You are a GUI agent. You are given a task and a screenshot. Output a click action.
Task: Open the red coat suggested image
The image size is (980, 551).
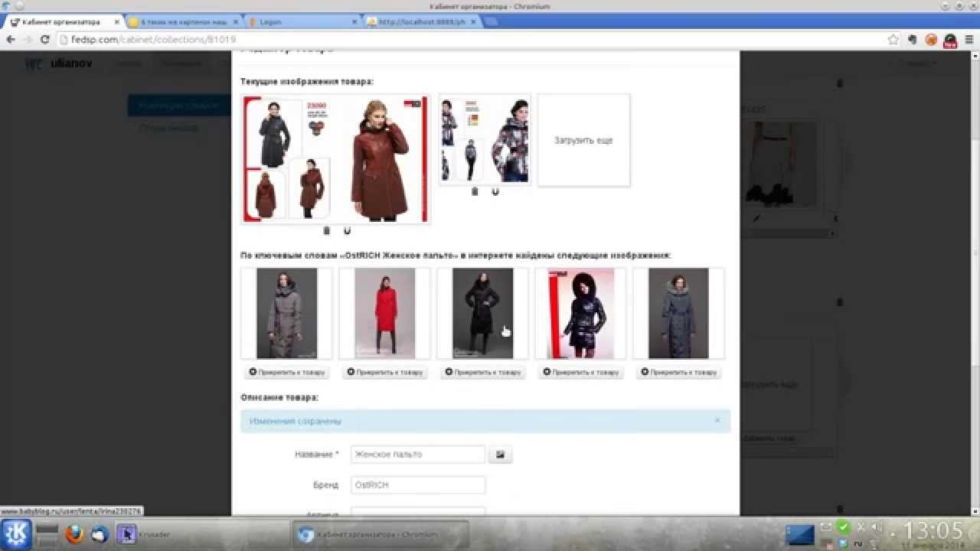point(385,313)
